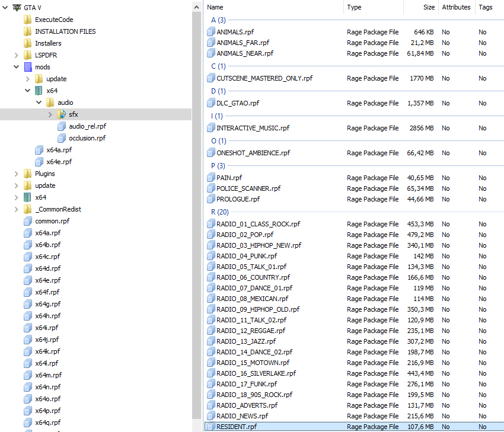Viewport: 504px width, 432px height.
Task: Click tree scrollbar up arrow
Action: pyautogui.click(x=197, y=7)
